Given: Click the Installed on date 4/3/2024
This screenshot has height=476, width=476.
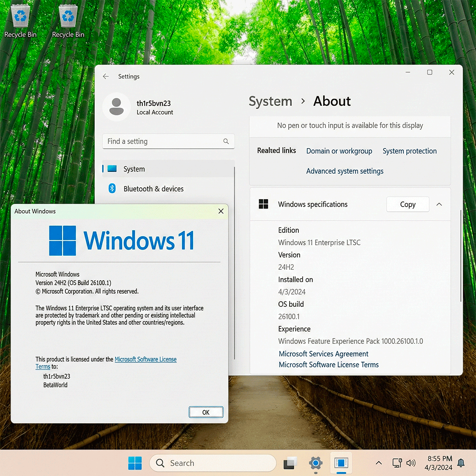Looking at the screenshot, I should click(292, 292).
